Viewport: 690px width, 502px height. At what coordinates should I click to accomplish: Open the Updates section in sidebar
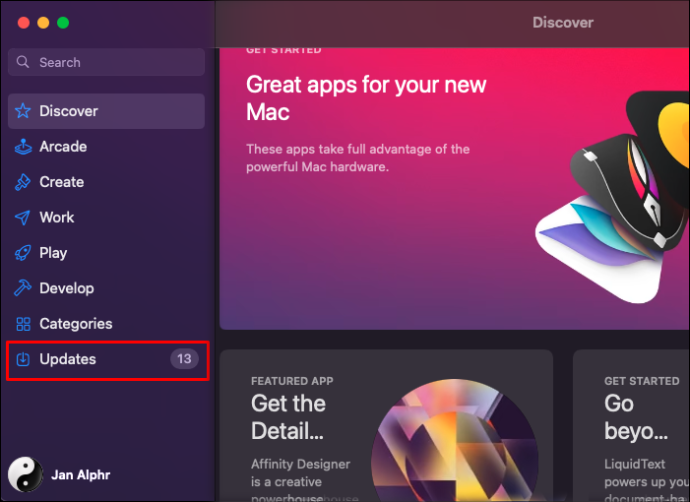pos(107,359)
